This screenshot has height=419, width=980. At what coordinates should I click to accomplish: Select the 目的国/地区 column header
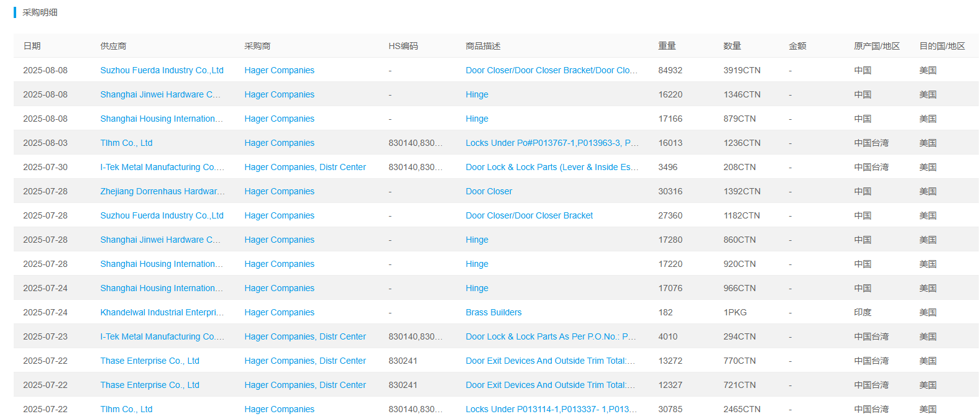tap(942, 46)
